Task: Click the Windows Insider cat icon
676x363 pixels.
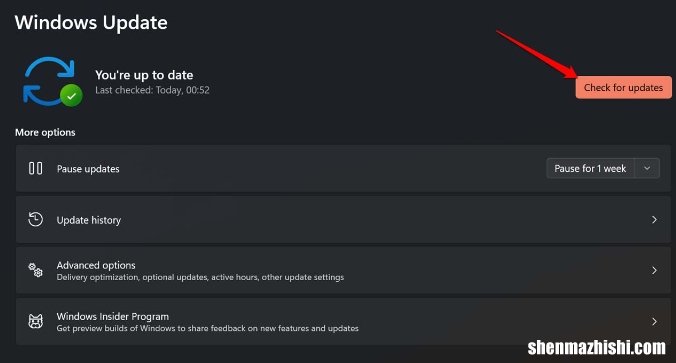Action: coord(35,321)
